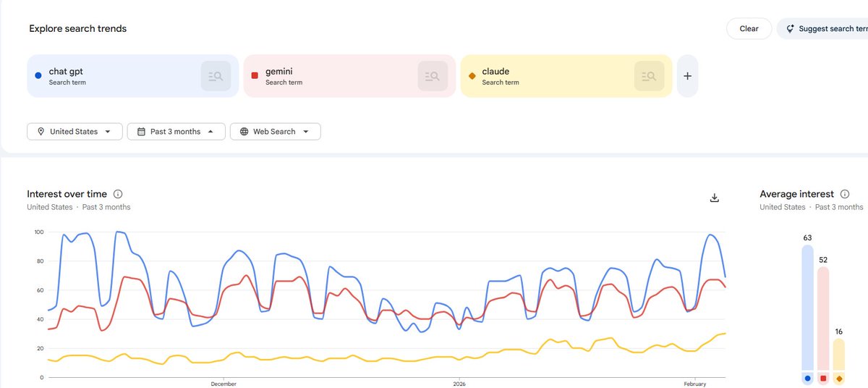Open the Past 3 months time range dropdown
Image resolution: width=868 pixels, height=388 pixels.
[176, 132]
